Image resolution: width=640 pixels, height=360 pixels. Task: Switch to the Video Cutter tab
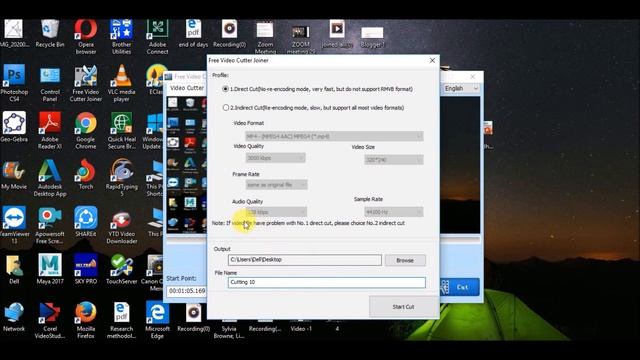[187, 88]
